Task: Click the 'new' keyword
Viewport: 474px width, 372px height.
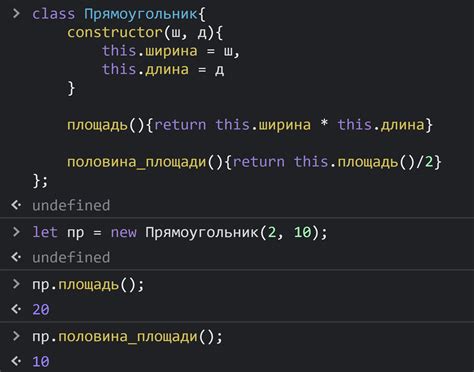Action: [x=124, y=232]
